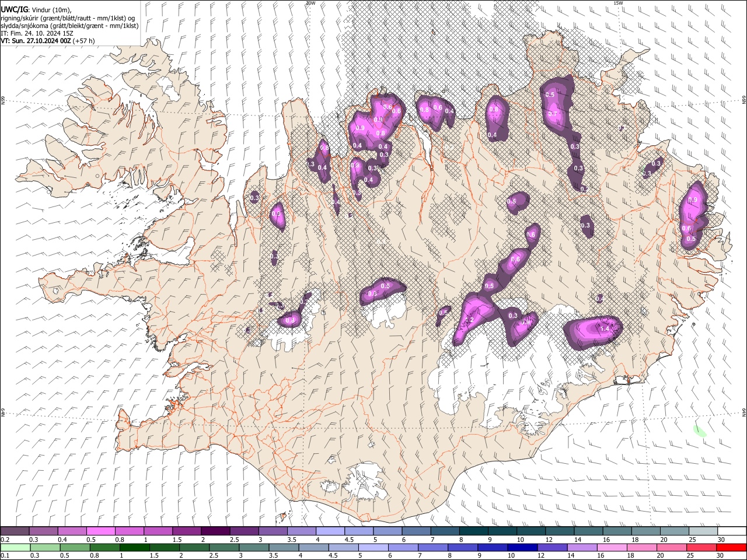
Task: Select the upper legend swatch between 18 and 20
Action: (x=646, y=531)
